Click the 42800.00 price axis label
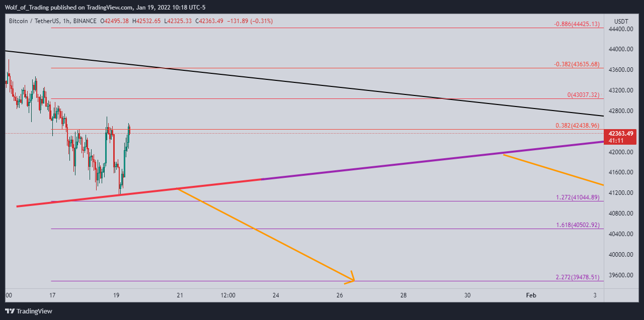This screenshot has width=644, height=320. point(620,111)
